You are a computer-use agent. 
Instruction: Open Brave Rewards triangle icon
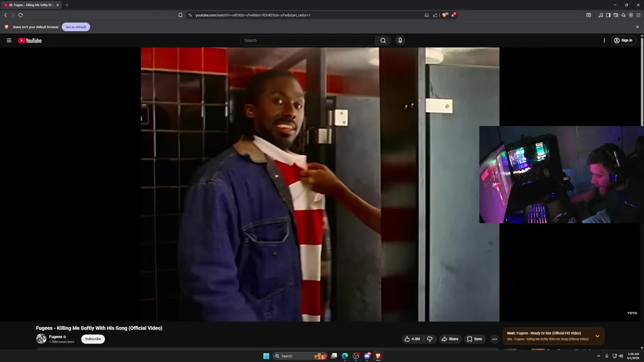pyautogui.click(x=453, y=15)
